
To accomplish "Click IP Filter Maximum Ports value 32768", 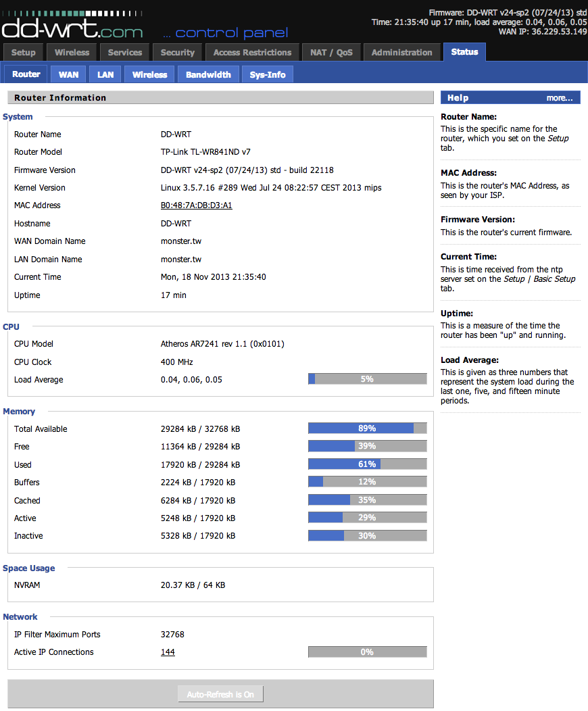I will pos(172,635).
